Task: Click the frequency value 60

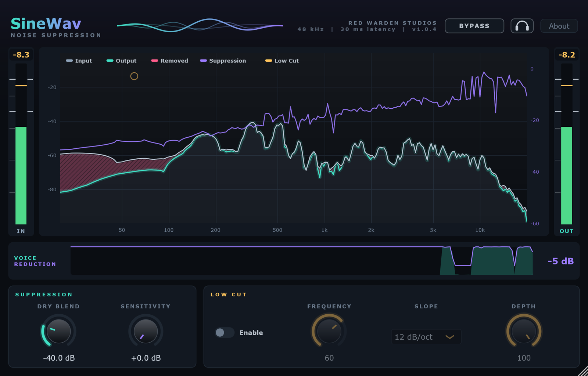Action: pyautogui.click(x=329, y=358)
